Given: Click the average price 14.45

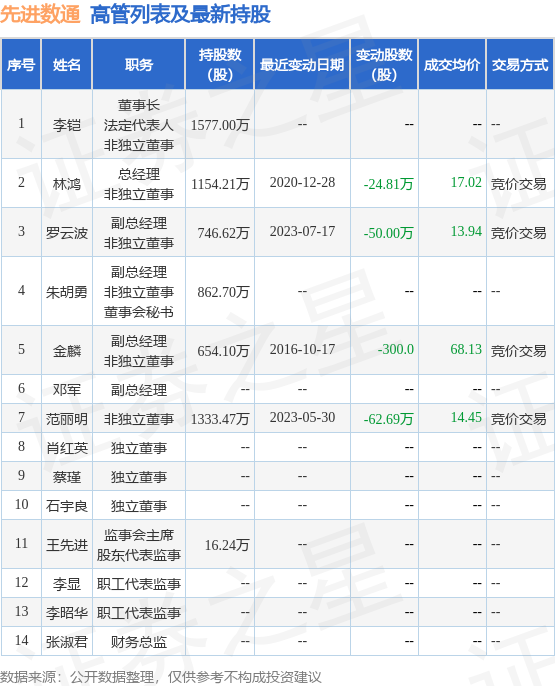Looking at the screenshot, I should (x=466, y=417).
